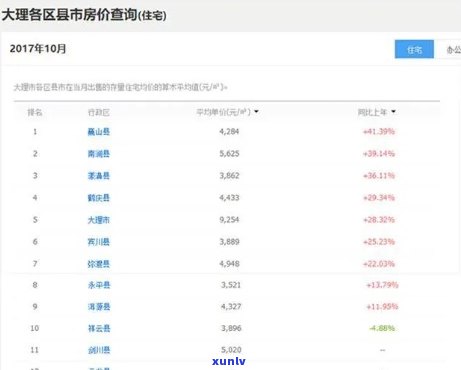Click the 行政区 column header
Image resolution: width=461 pixels, height=370 pixels.
[x=99, y=112]
